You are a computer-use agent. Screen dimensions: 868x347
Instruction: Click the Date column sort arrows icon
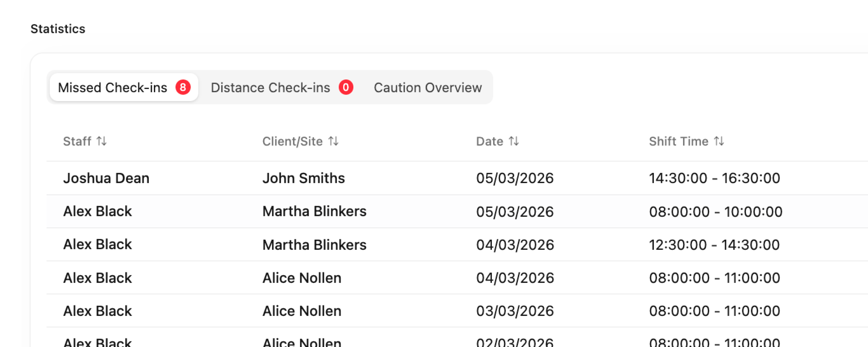tap(513, 141)
